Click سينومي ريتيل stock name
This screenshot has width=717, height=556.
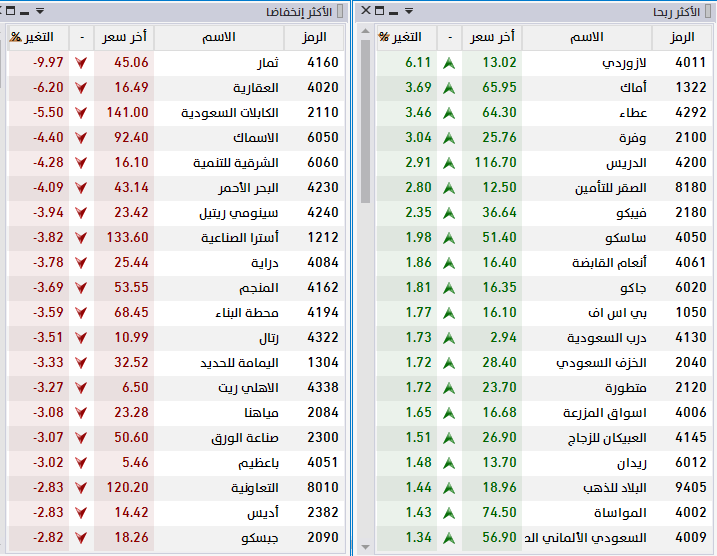239,213
